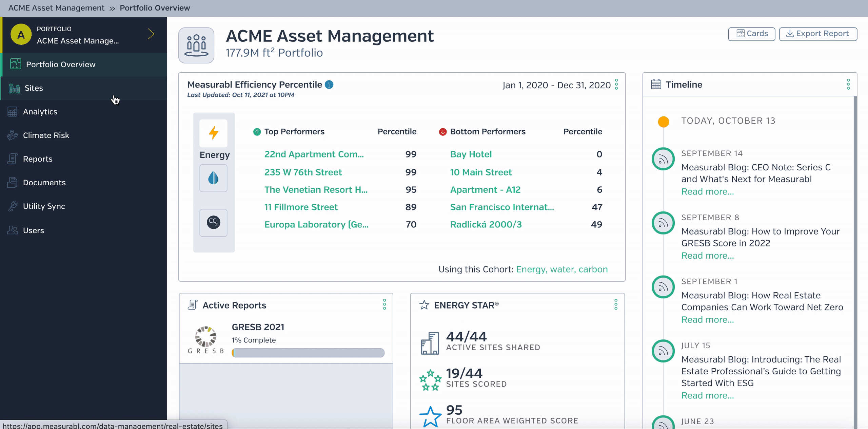Open the Users page
The height and width of the screenshot is (429, 868).
tap(83, 230)
